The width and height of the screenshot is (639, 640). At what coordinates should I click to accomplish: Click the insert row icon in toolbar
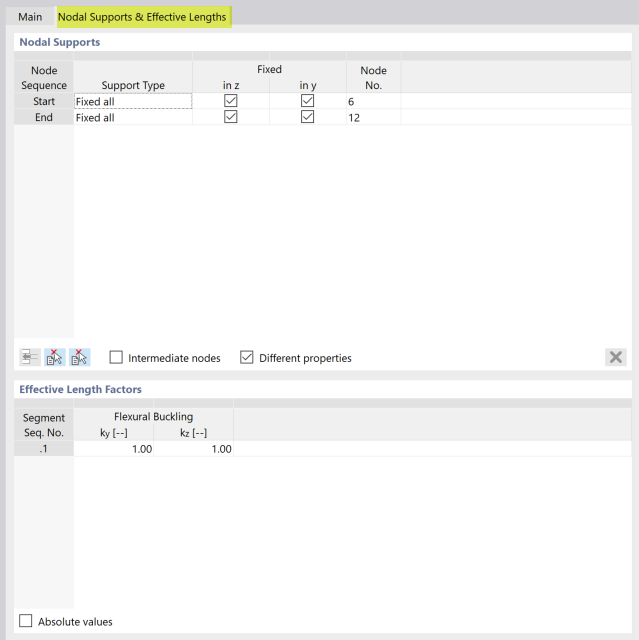pyautogui.click(x=30, y=358)
